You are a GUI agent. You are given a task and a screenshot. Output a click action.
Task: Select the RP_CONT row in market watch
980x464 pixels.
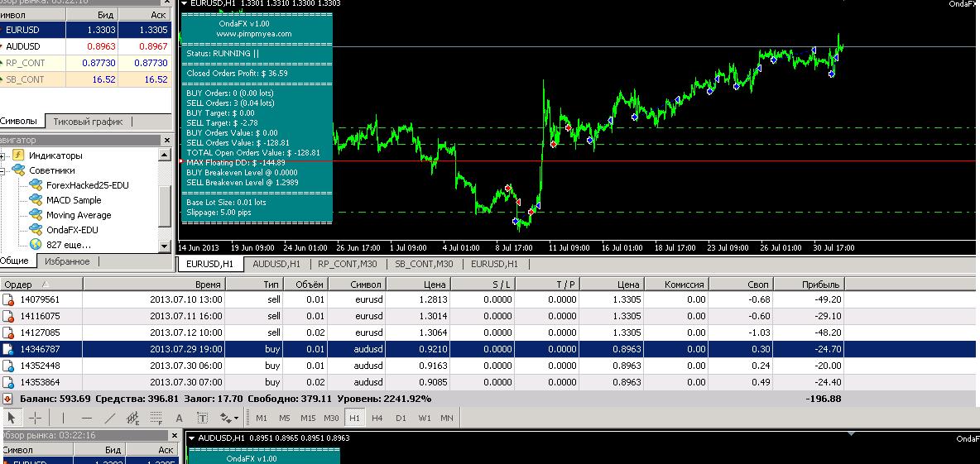coord(85,63)
